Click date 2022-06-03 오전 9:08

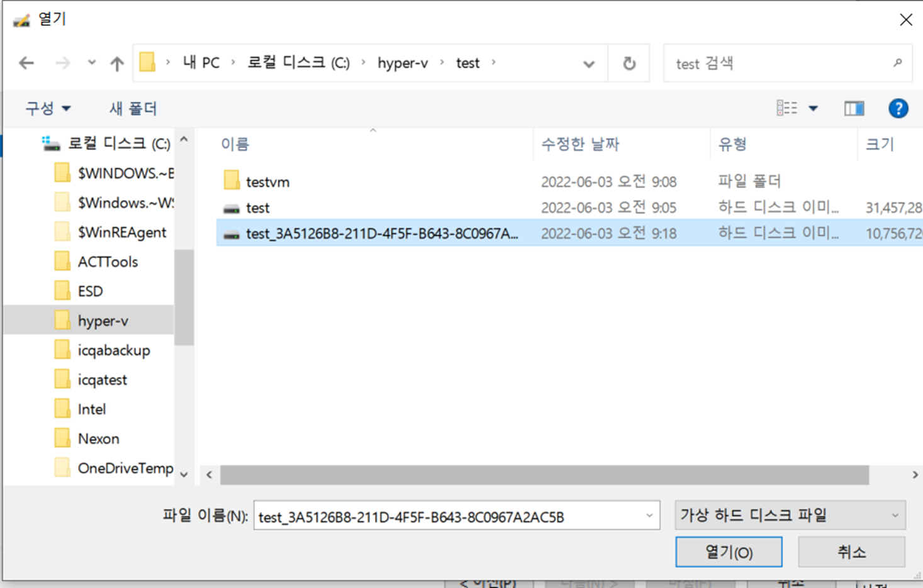coord(608,182)
